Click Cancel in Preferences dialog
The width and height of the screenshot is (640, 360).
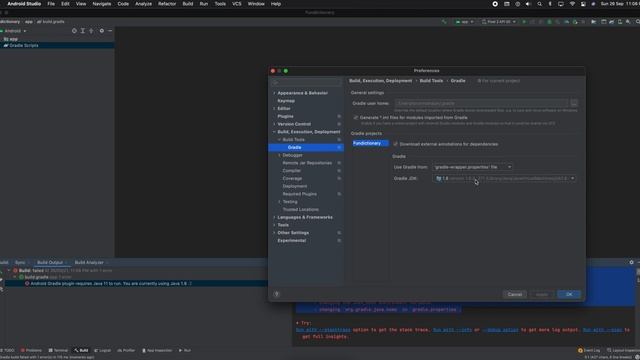(515, 294)
